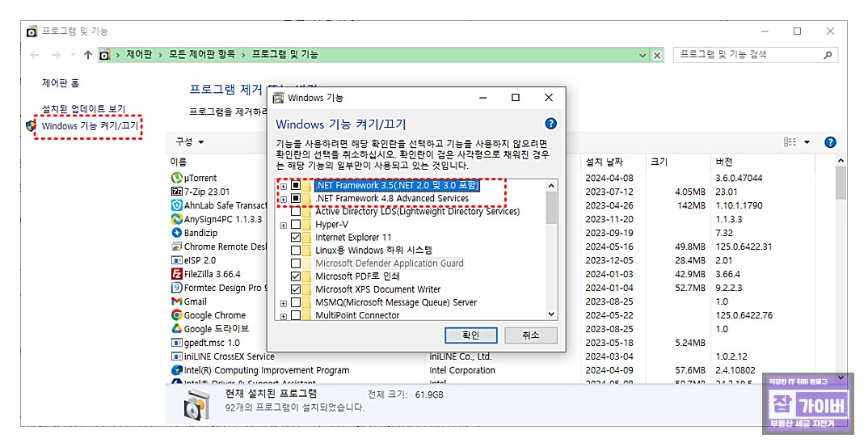Click 제어판 breadcrumb
868x447 pixels.
click(x=139, y=54)
